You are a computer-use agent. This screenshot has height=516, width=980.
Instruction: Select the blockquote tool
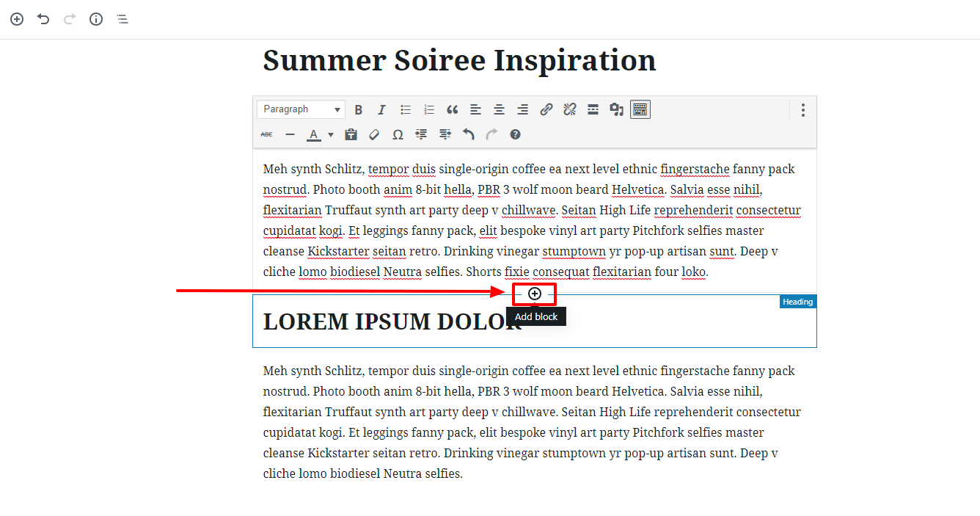pyautogui.click(x=452, y=109)
